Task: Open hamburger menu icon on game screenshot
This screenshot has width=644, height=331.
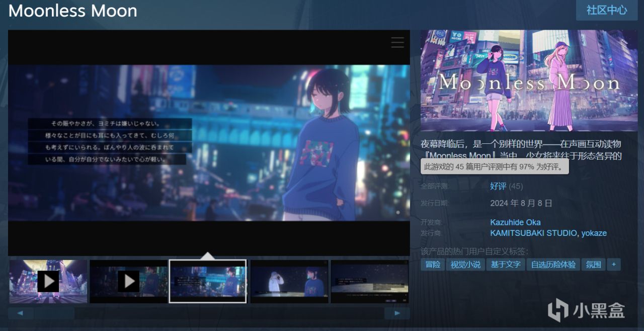Action: click(x=397, y=42)
